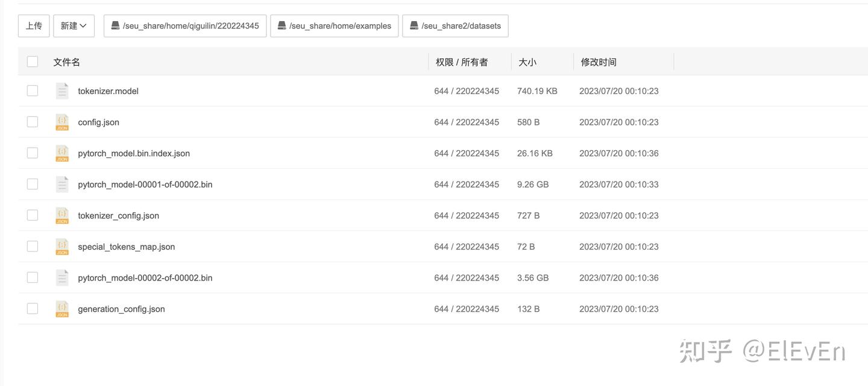Click the config.json JSON file icon
The height and width of the screenshot is (386, 868).
[x=62, y=122]
